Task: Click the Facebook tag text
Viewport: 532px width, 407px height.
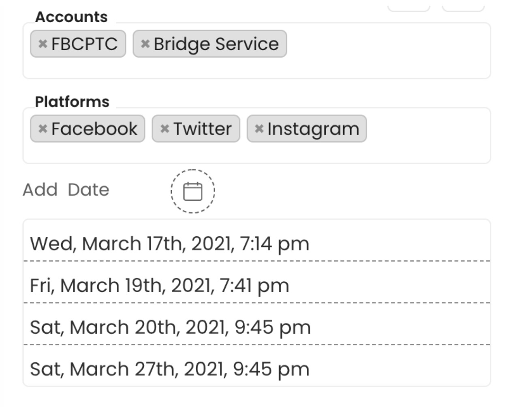Action: coord(94,129)
